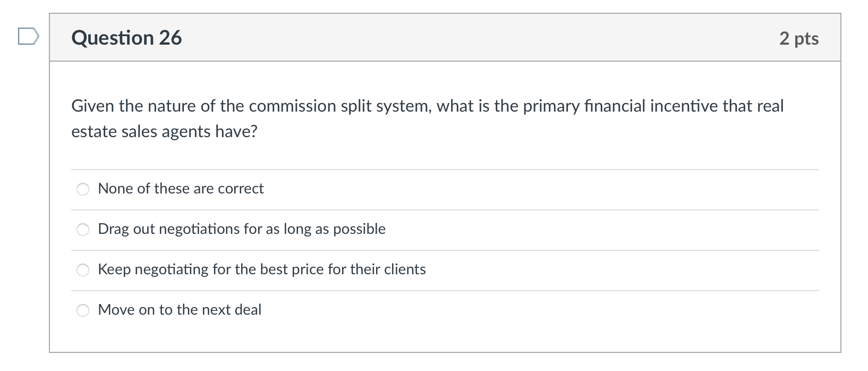Click the "Drag out negotiations for as long as possible" label
Viewport: 868px width, 371px height.
pos(242,229)
